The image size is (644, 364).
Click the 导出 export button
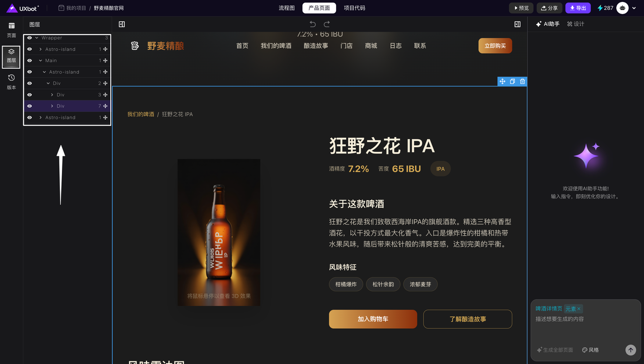578,8
